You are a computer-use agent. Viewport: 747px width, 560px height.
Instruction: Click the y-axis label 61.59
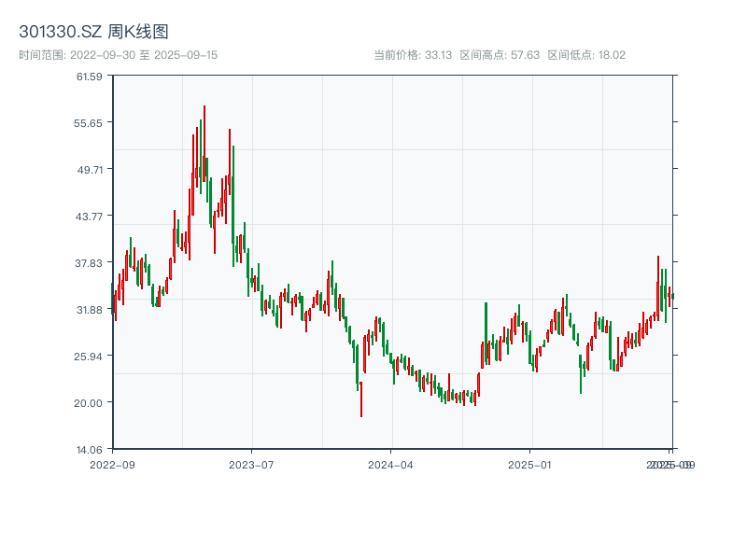(90, 77)
